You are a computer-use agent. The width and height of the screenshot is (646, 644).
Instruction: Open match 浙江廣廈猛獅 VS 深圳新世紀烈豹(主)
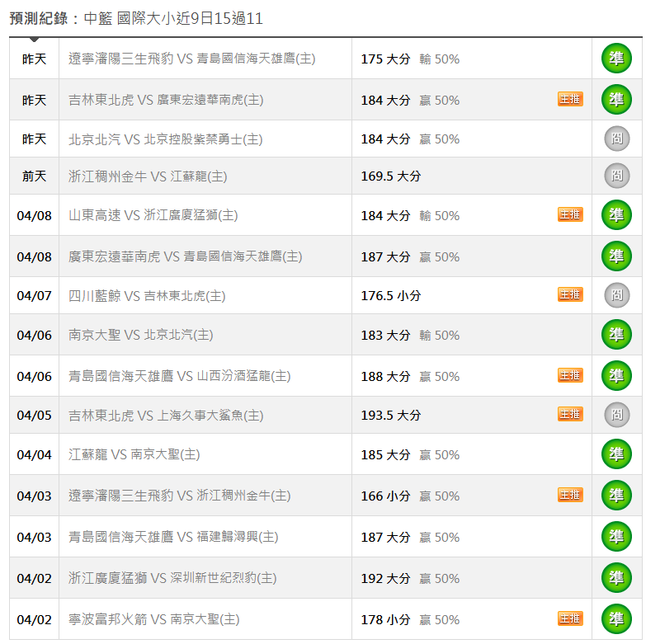(x=172, y=578)
